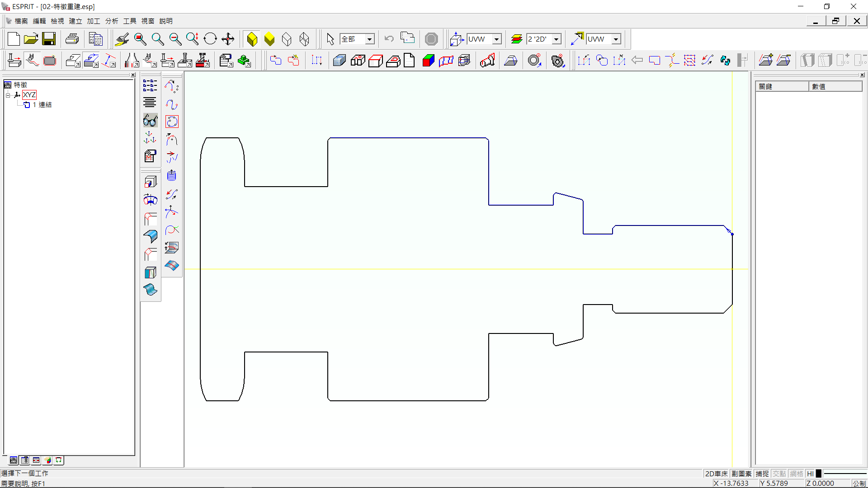Open the 加工 menu
868x488 pixels.
point(94,21)
